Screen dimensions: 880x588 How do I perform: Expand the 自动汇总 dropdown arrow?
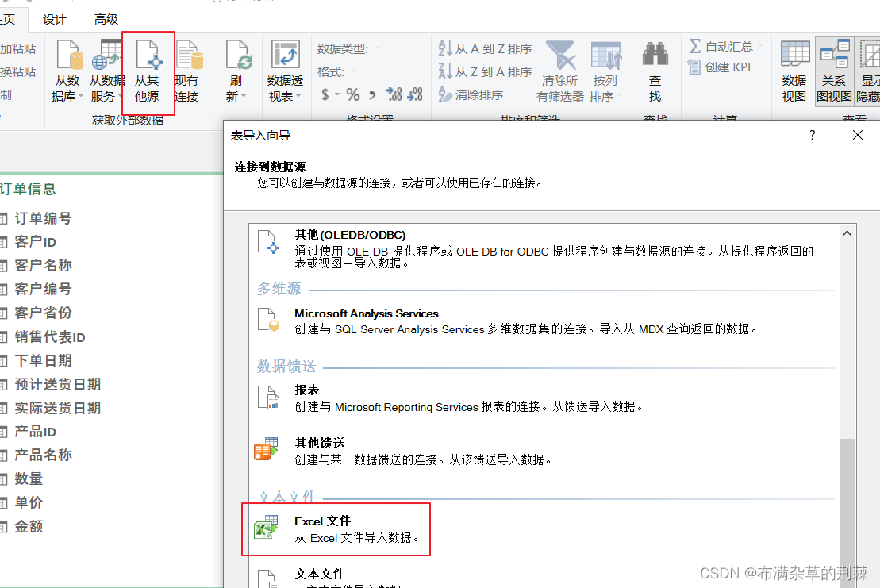click(760, 47)
